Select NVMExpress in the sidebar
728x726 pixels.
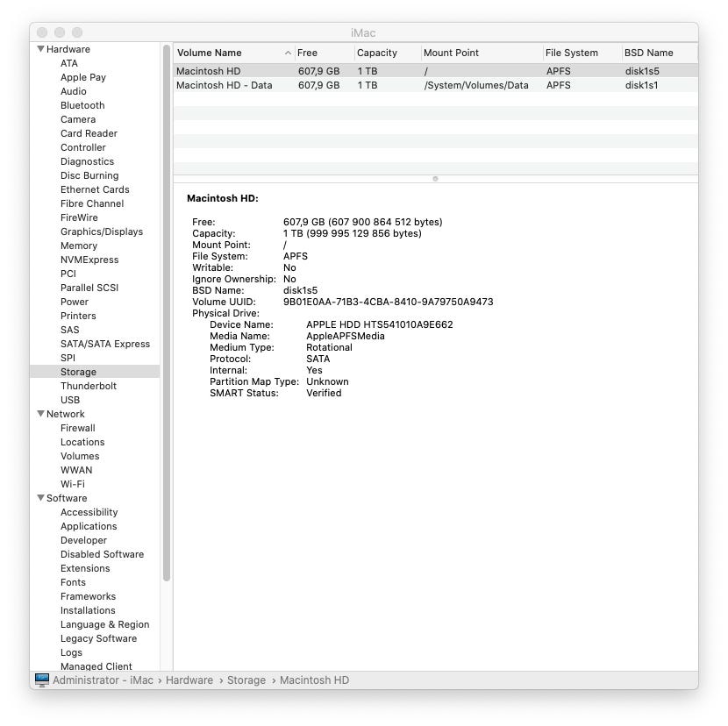(89, 260)
